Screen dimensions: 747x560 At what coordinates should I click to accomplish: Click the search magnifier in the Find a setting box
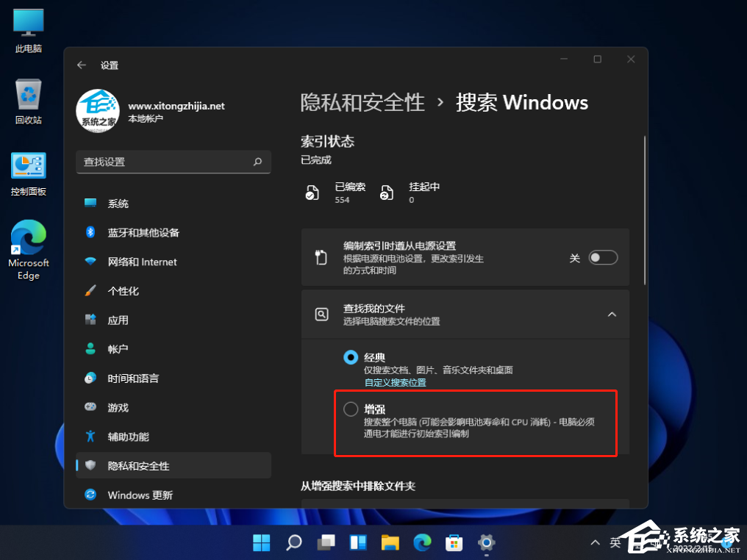258,162
